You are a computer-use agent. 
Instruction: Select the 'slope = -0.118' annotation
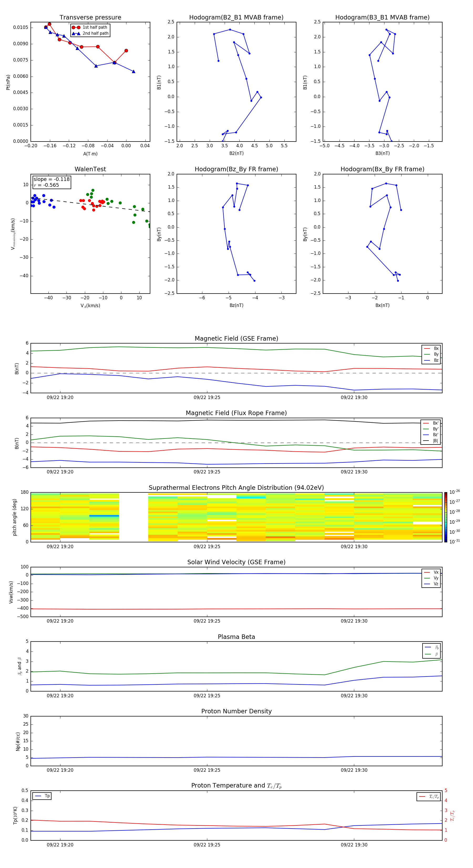coord(52,179)
